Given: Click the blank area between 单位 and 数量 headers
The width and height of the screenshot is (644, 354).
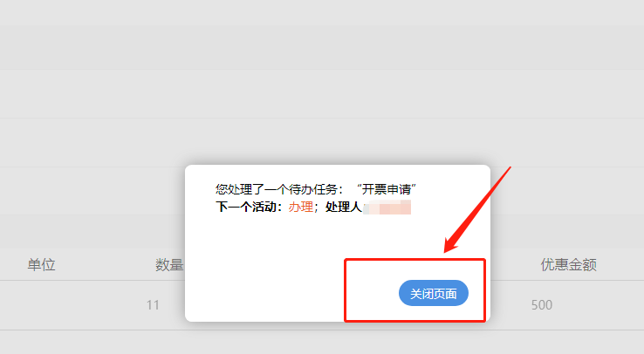Looking at the screenshot, I should 105,264.
